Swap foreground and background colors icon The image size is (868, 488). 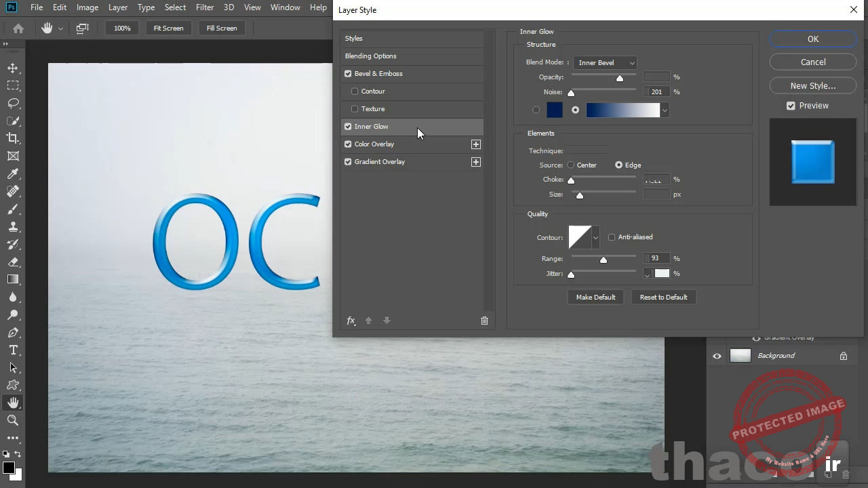(x=18, y=455)
